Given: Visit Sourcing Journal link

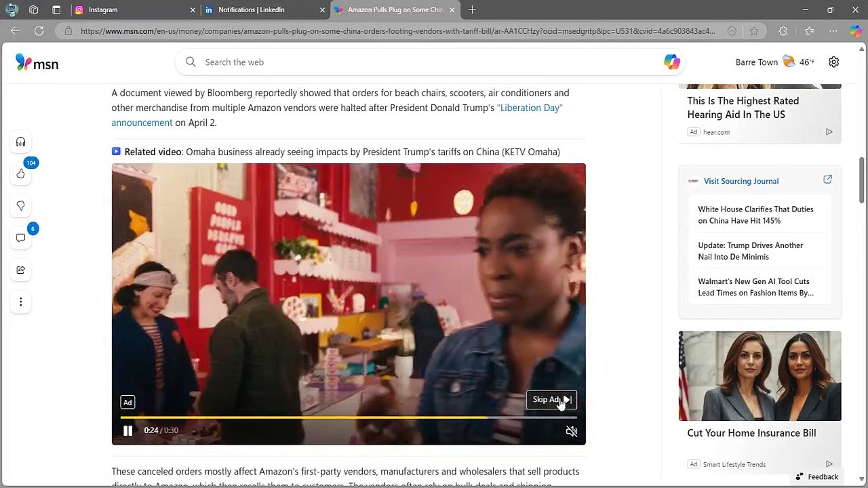Looking at the screenshot, I should [x=741, y=181].
